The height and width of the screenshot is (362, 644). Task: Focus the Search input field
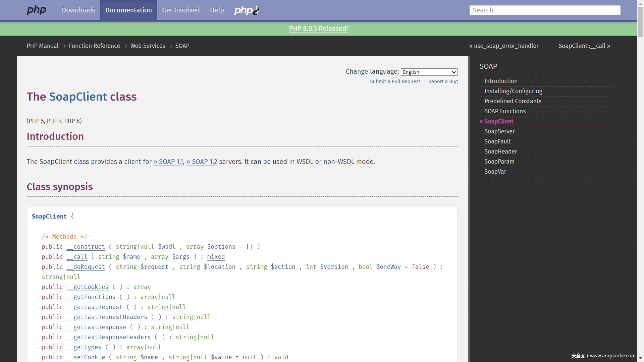point(544,10)
